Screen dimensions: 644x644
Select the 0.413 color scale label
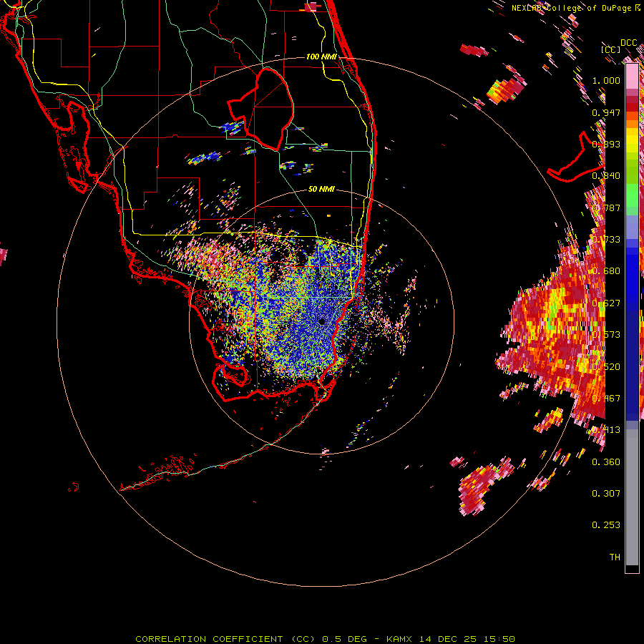(x=606, y=430)
